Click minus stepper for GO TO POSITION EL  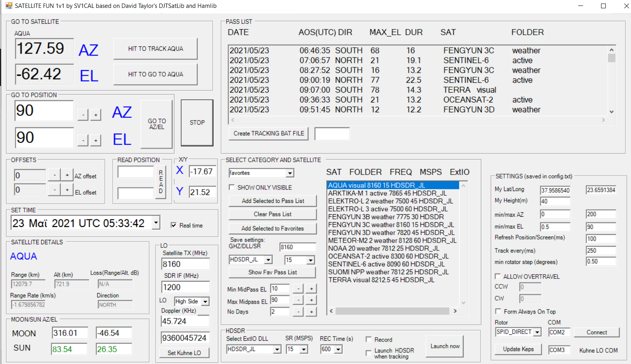pos(83,141)
